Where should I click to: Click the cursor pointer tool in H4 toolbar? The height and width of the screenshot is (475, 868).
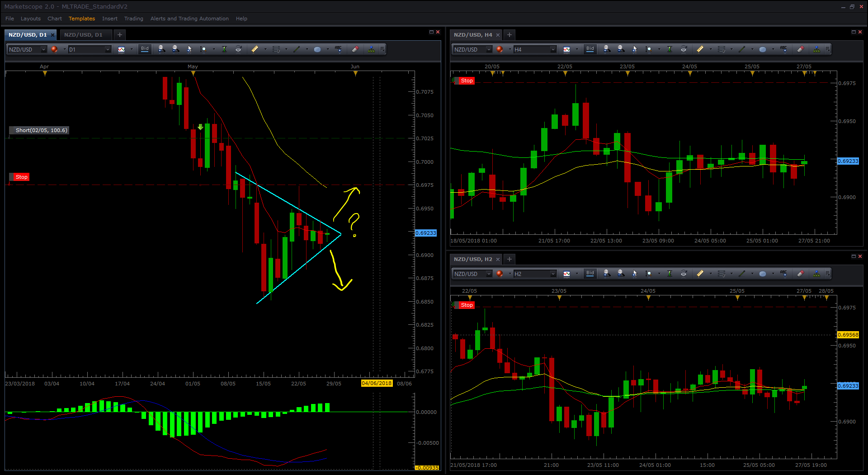(635, 49)
